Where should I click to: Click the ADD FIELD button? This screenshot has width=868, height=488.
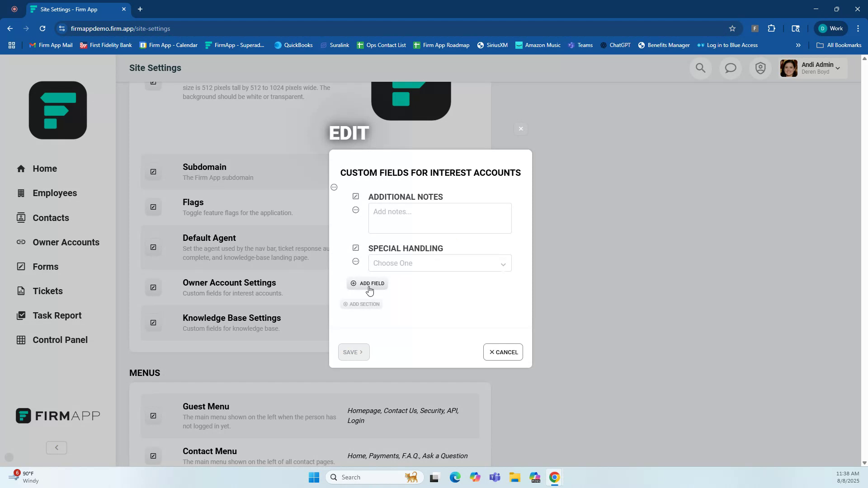point(367,283)
